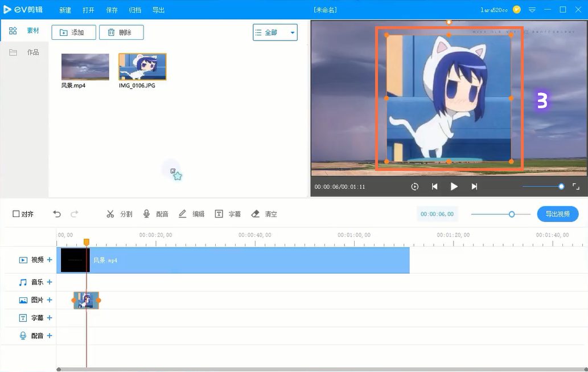Viewport: 588px width, 372px height.
Task: Add a track with 配音 plus button
Action: click(x=50, y=336)
